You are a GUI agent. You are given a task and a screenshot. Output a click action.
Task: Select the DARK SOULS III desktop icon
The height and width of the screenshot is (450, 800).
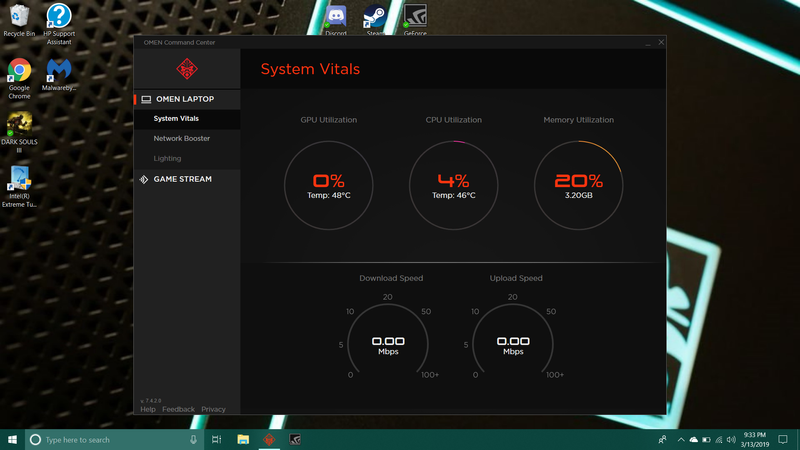pyautogui.click(x=19, y=124)
